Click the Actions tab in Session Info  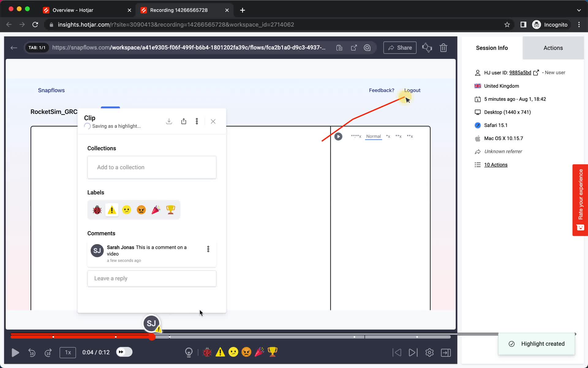tap(553, 48)
